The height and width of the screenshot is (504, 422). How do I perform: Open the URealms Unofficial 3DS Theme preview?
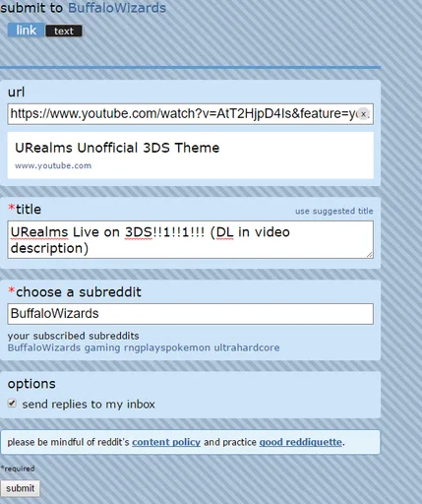[x=117, y=148]
